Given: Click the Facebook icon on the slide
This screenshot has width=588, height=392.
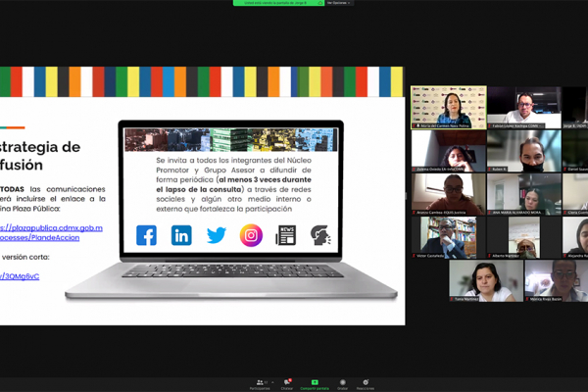Looking at the screenshot, I should 146,235.
